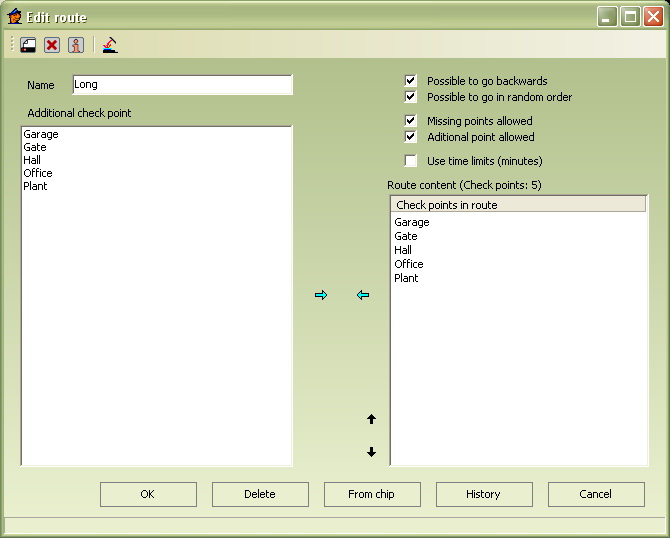Click into the Name text field
Image resolution: width=670 pixels, height=538 pixels.
coord(182,85)
